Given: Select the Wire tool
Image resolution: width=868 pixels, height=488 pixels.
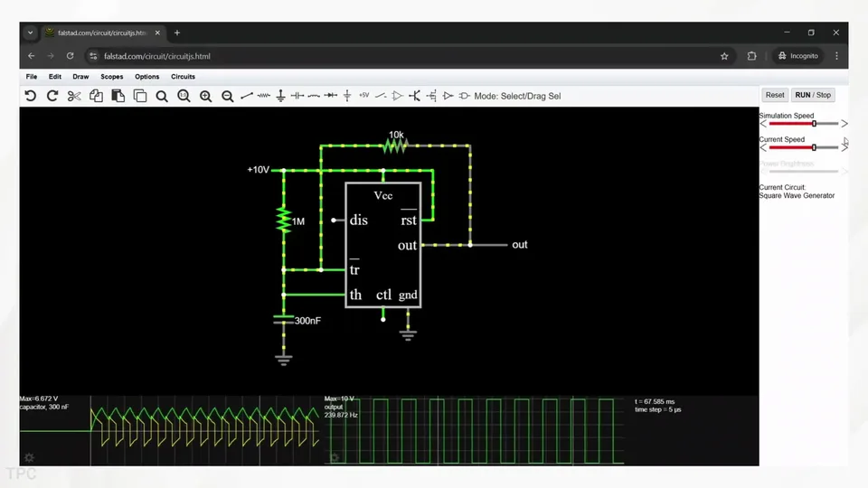Looking at the screenshot, I should [x=247, y=96].
